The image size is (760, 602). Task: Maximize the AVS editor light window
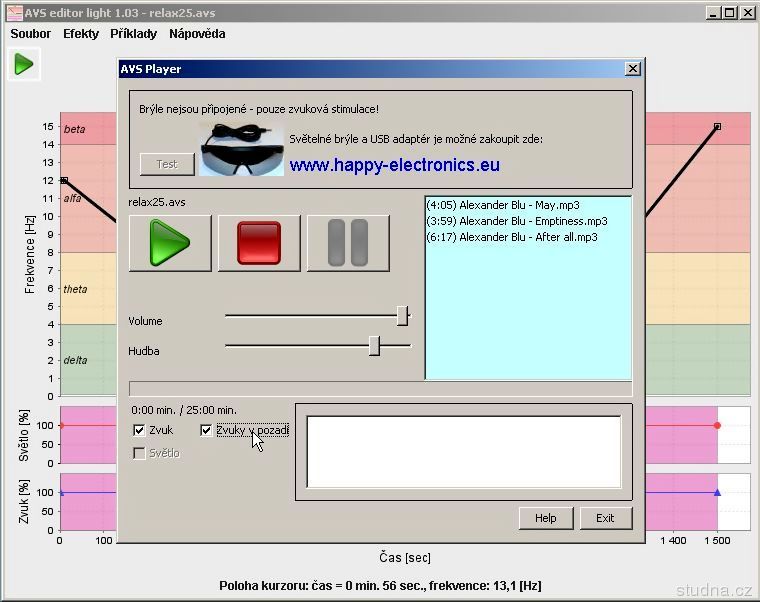coord(730,13)
